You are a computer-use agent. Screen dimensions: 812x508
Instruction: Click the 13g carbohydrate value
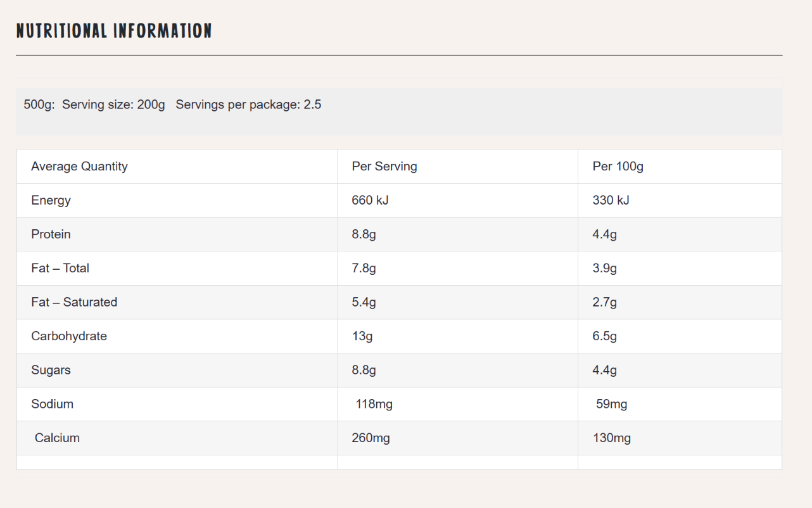coord(362,336)
